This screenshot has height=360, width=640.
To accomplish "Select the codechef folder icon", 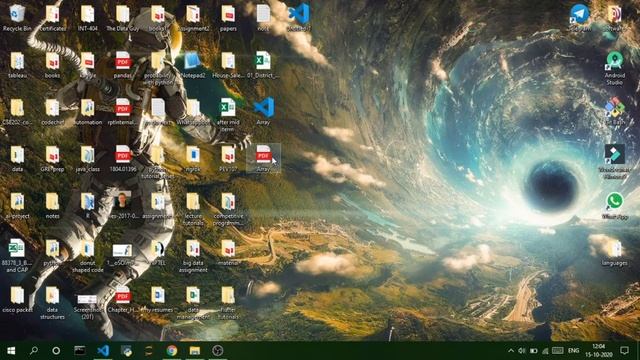I will [x=52, y=112].
